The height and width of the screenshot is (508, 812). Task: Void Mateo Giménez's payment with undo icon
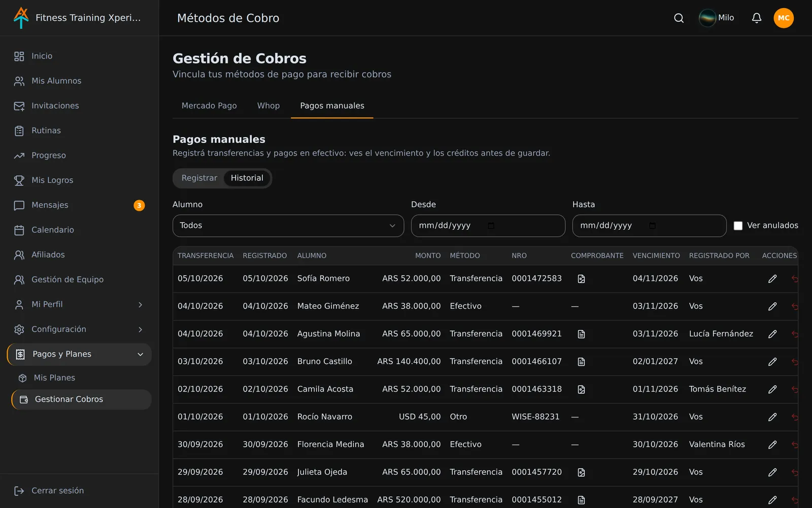point(795,306)
